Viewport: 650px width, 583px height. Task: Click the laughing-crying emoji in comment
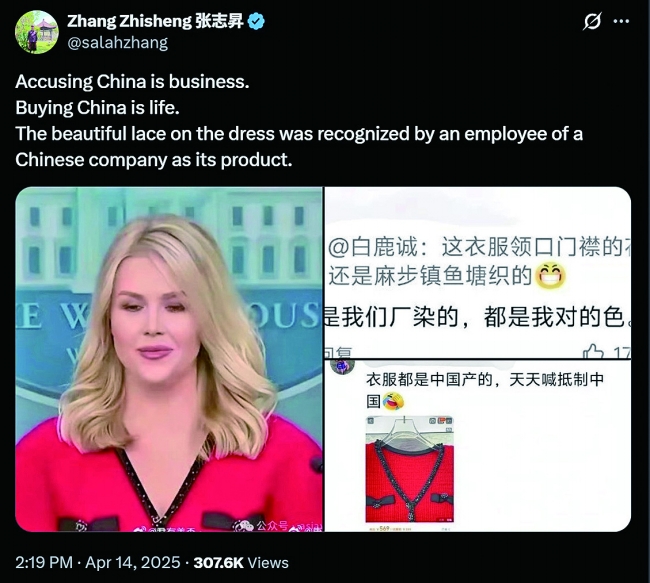393,402
